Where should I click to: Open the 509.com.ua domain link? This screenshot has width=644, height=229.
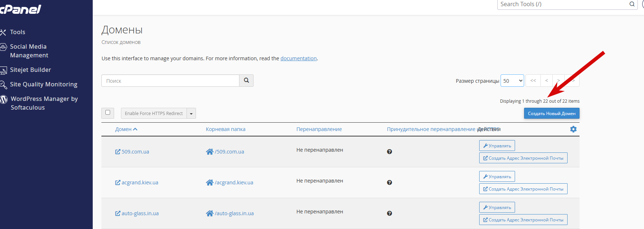pyautogui.click(x=135, y=152)
